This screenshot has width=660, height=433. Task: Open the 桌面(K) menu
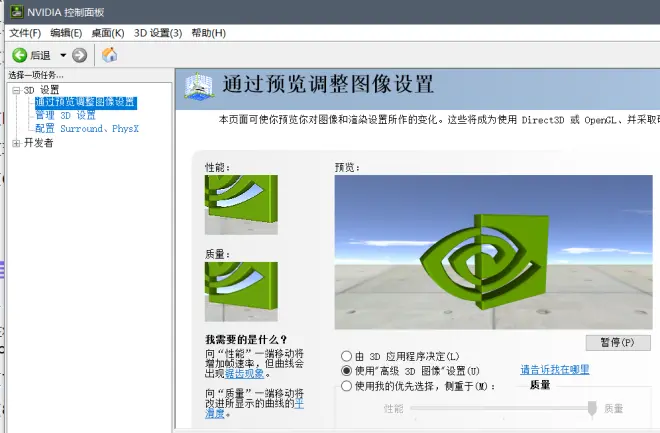coord(108,33)
